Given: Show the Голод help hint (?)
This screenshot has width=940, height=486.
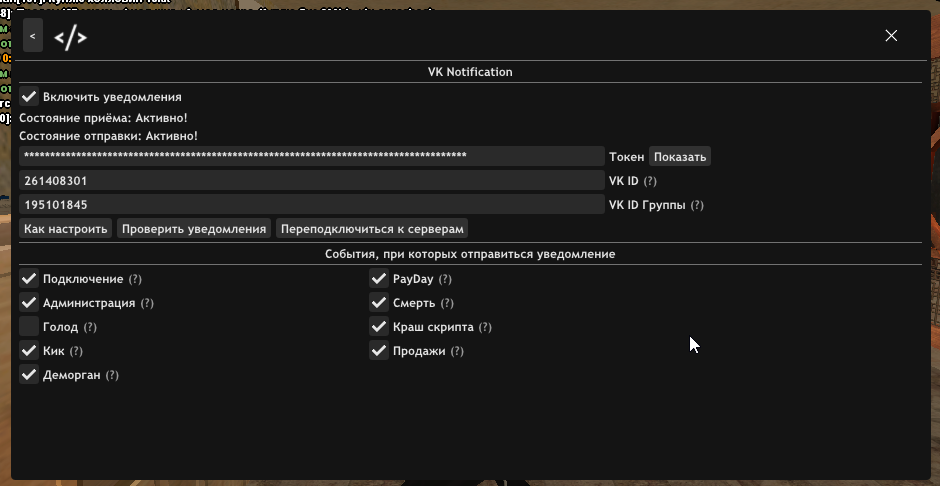Looking at the screenshot, I should 90,327.
